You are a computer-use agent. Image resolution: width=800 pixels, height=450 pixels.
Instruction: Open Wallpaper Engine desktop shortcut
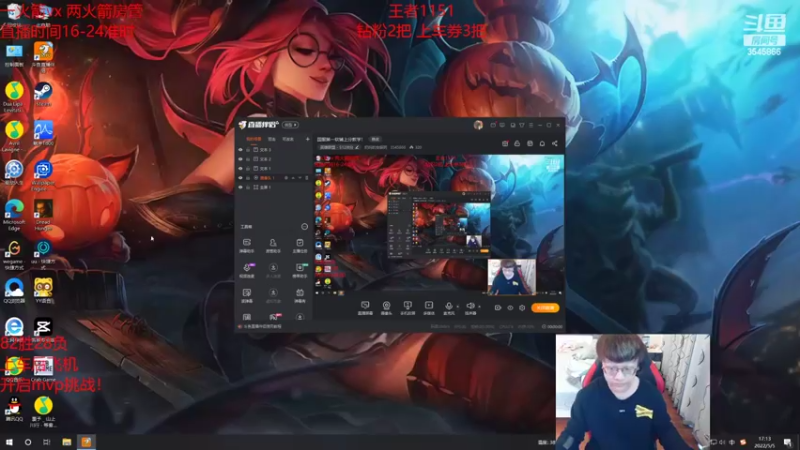[43, 176]
